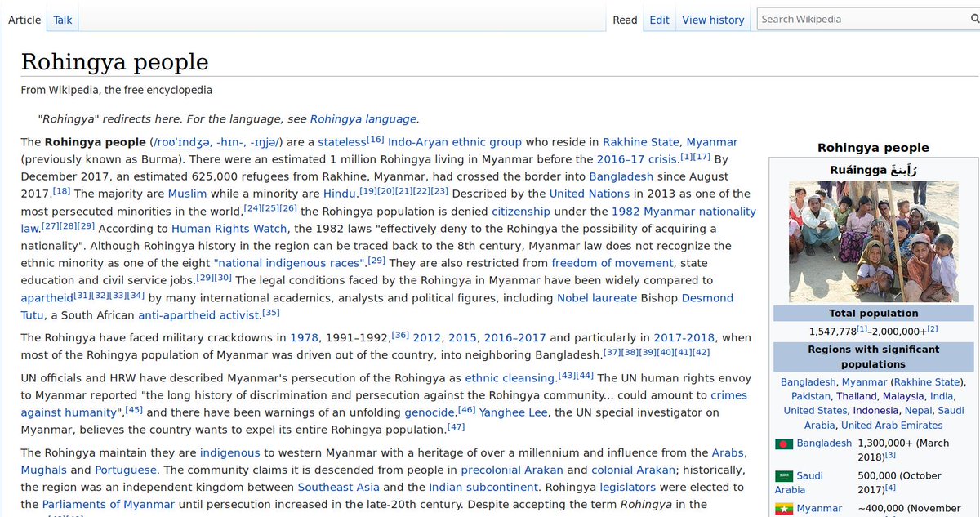The width and height of the screenshot is (980, 517).
Task: Open the Human Rights Watch link
Action: point(229,229)
